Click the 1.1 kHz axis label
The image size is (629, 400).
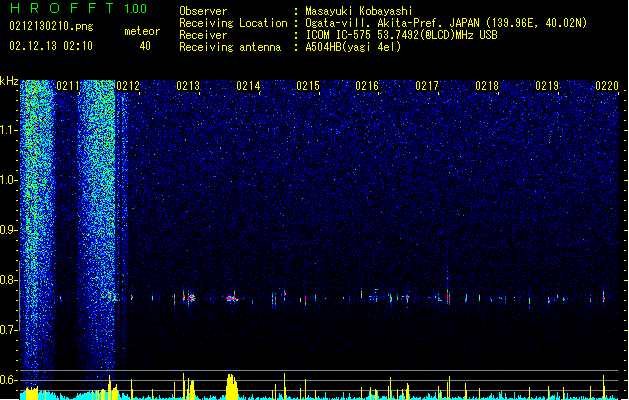pyautogui.click(x=9, y=130)
